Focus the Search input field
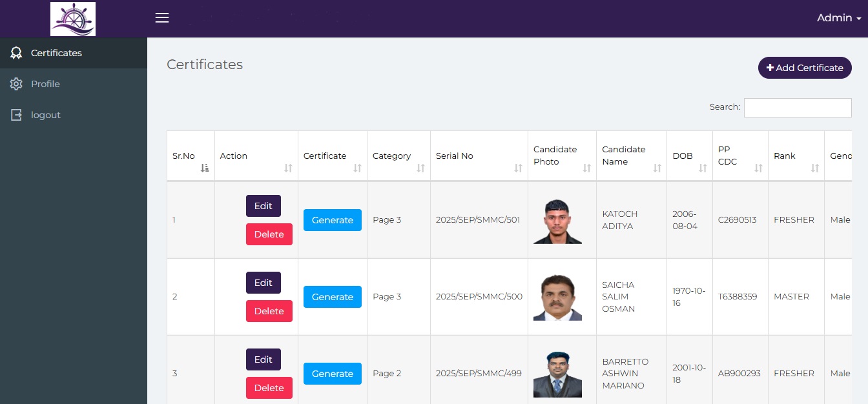 tap(797, 108)
